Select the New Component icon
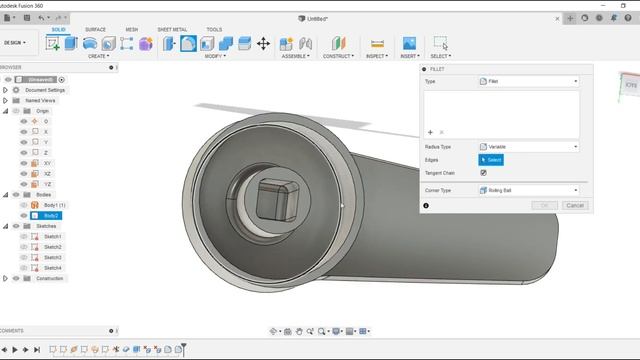The image size is (640, 360). pyautogui.click(x=287, y=44)
